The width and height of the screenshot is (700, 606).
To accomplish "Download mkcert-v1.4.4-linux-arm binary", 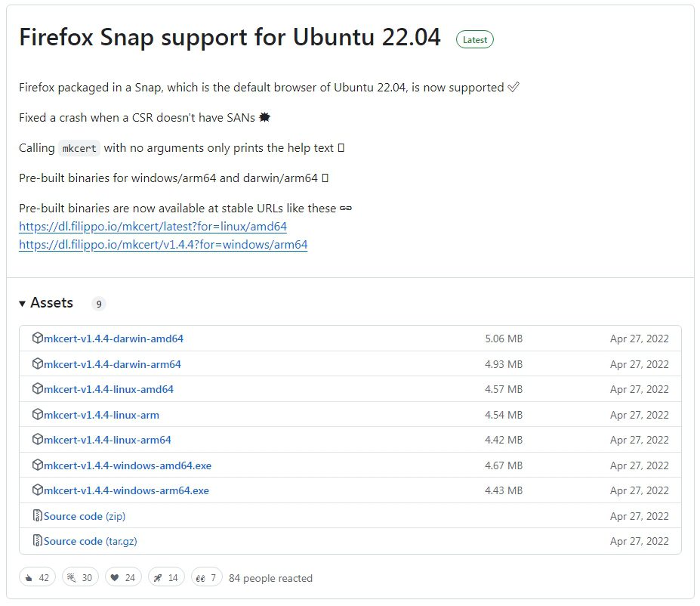I will tap(101, 415).
